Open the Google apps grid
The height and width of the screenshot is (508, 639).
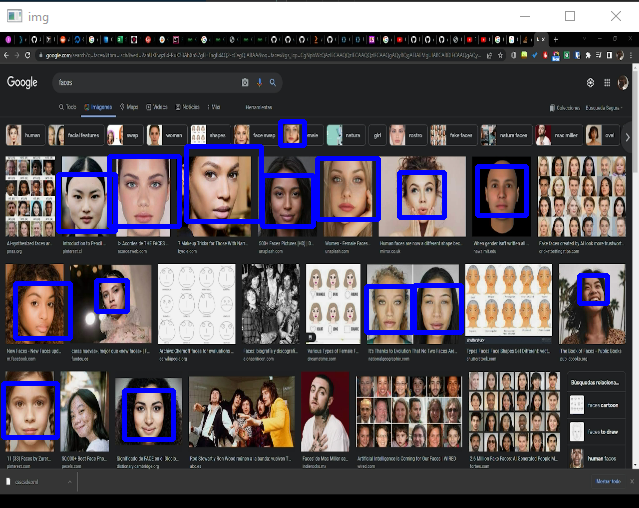[x=607, y=83]
